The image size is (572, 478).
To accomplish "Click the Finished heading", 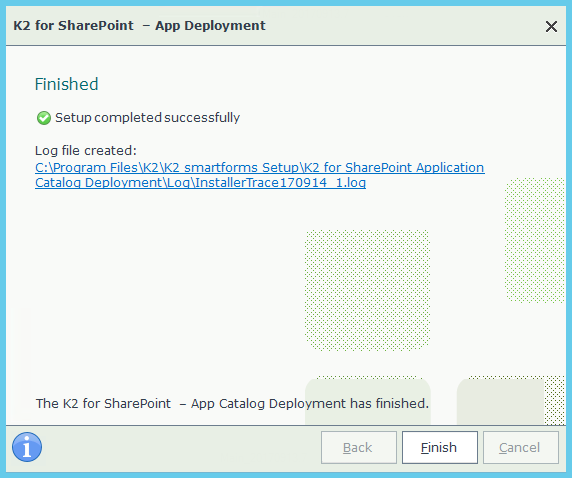I will pyautogui.click(x=66, y=84).
